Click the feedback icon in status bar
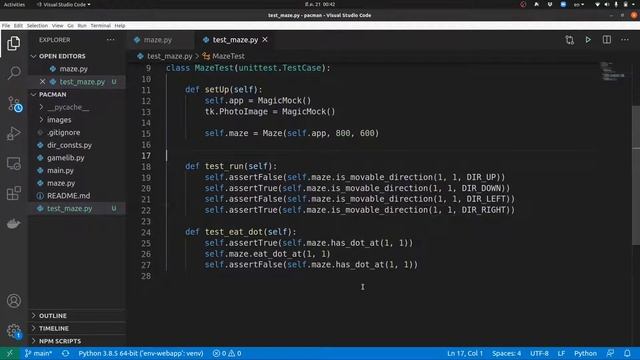The height and width of the screenshot is (360, 640). pos(610,353)
